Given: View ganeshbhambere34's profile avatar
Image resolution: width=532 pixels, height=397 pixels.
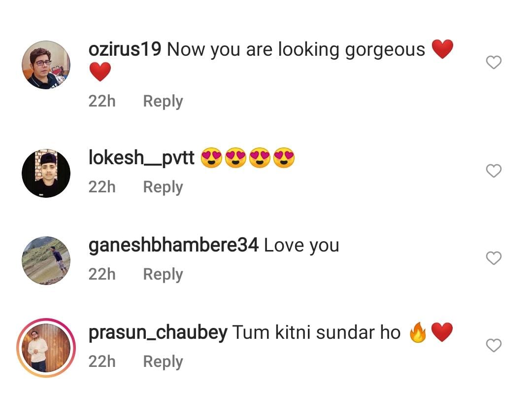Looking at the screenshot, I should (46, 260).
